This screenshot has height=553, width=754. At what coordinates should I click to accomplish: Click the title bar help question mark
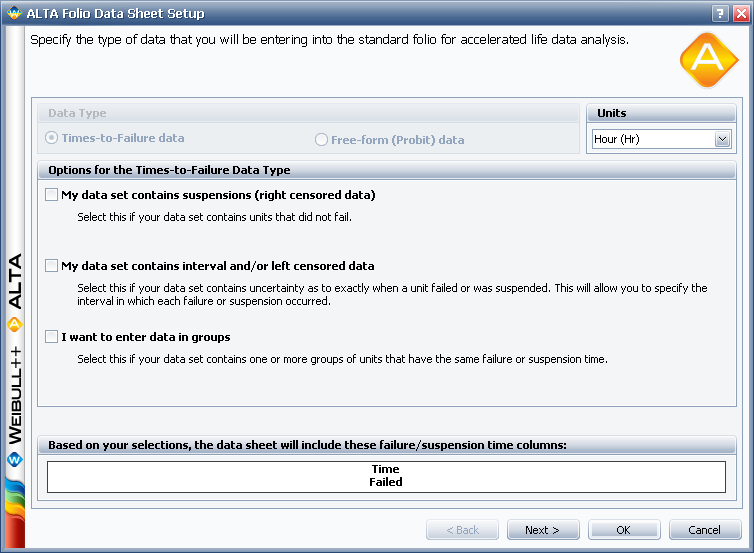(x=719, y=13)
